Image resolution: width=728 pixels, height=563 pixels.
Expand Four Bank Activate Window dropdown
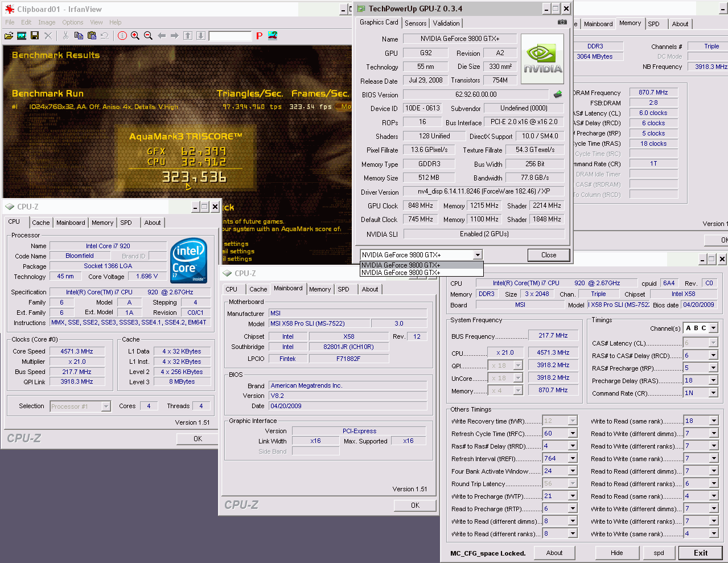573,471
